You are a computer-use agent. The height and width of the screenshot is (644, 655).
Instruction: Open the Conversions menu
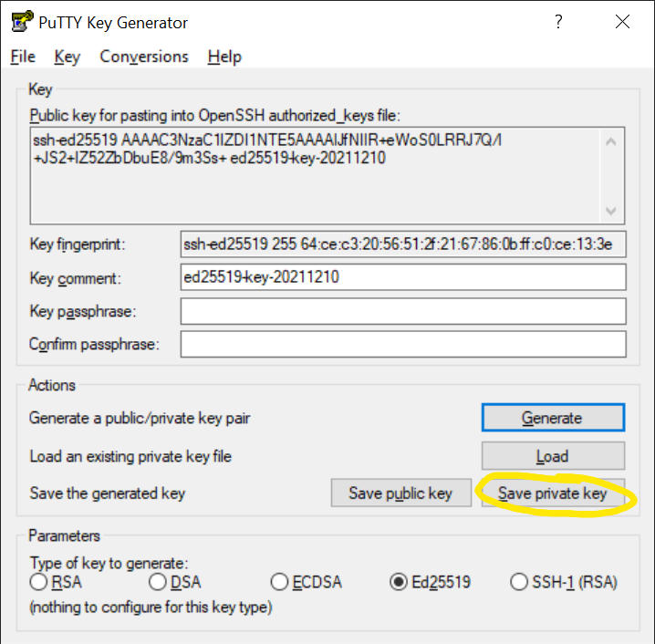pyautogui.click(x=144, y=57)
